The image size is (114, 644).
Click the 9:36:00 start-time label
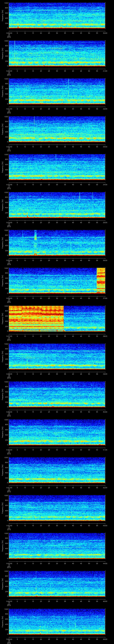coord(9,298)
